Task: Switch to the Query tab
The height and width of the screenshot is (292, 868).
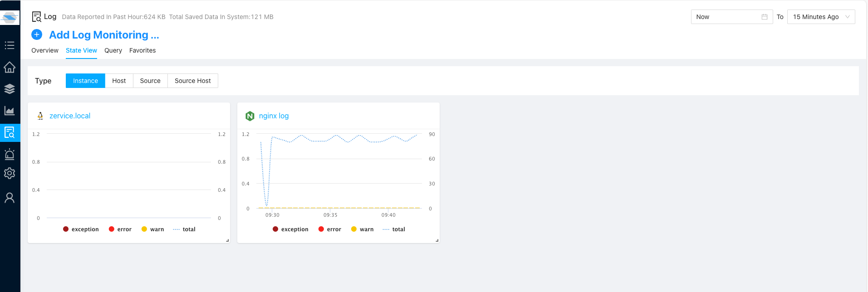Action: point(113,50)
